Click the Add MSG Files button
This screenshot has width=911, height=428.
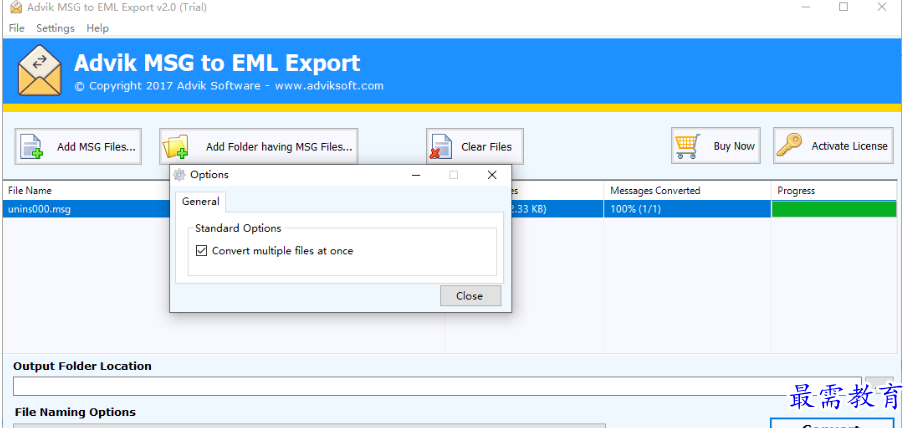click(78, 146)
